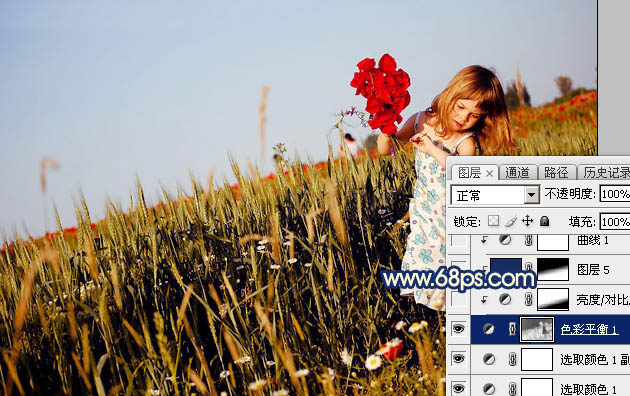Image resolution: width=630 pixels, height=396 pixels.
Task: Select the 选取颜色 1 副本 mask thumbnail
Action: [536, 359]
